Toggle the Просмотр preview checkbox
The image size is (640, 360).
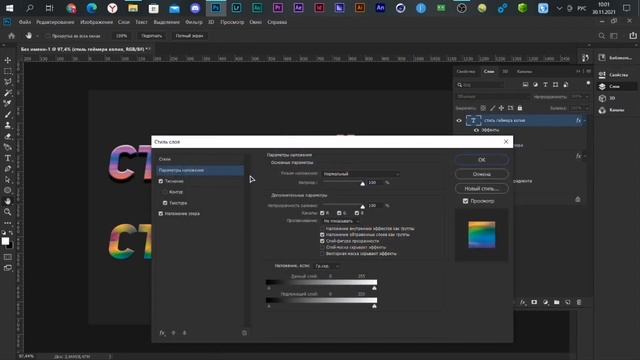[465, 201]
